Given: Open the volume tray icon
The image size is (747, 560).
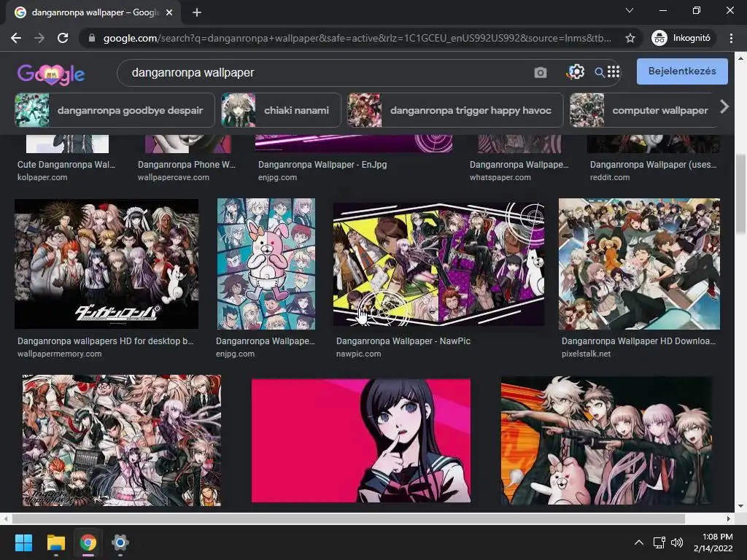Looking at the screenshot, I should click(676, 542).
